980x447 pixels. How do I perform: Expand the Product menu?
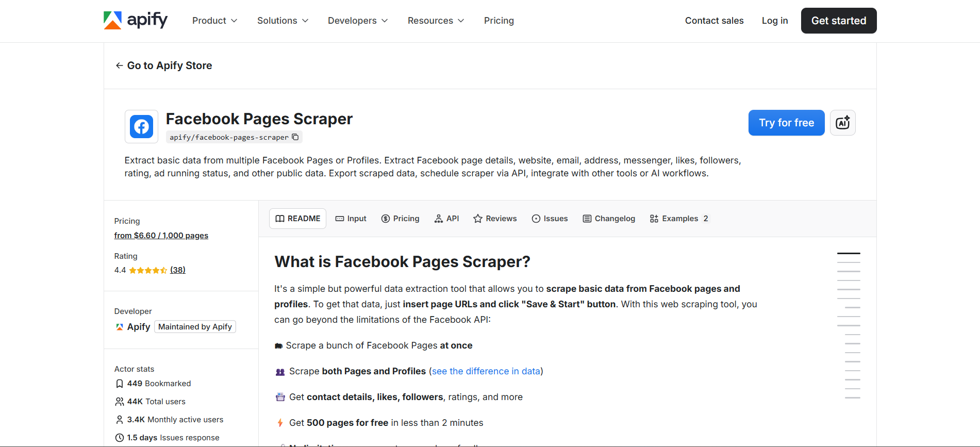click(x=215, y=21)
